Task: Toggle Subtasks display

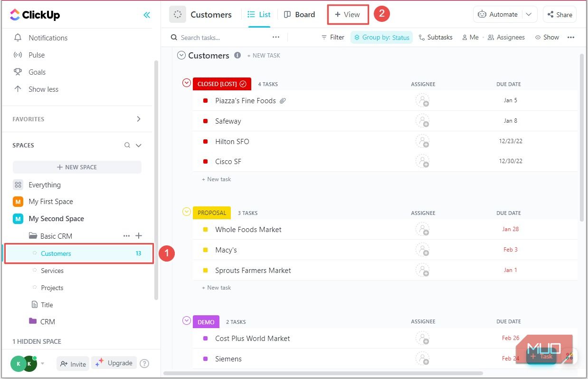Action: [x=436, y=37]
